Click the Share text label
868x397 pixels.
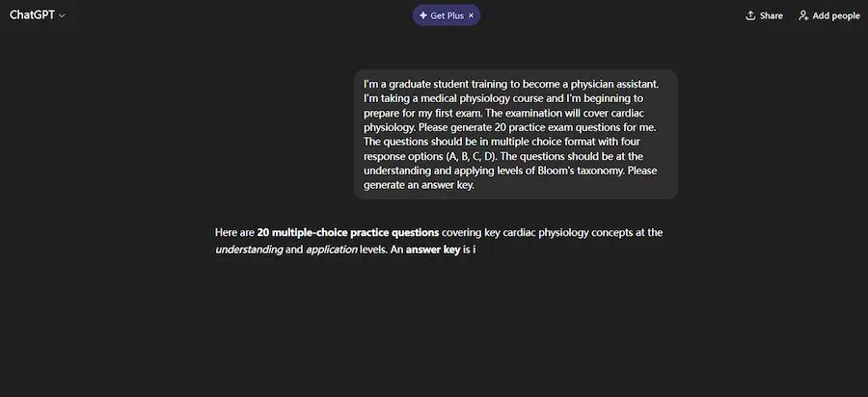pyautogui.click(x=771, y=15)
